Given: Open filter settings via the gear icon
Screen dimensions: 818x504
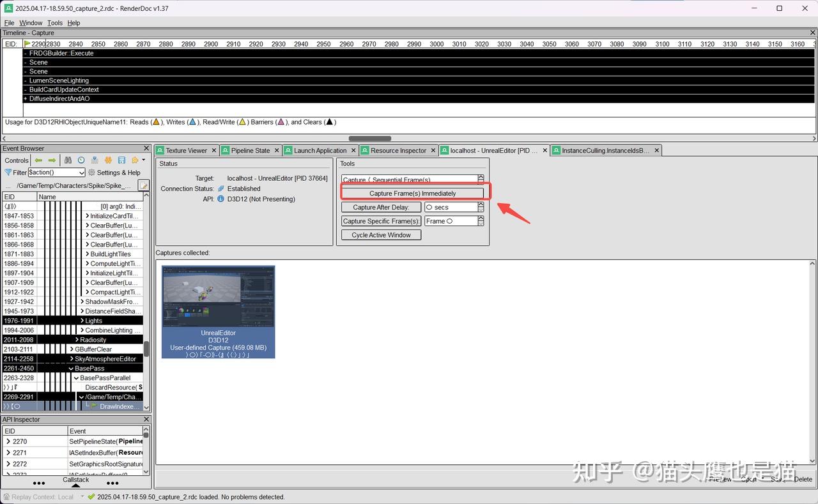Looking at the screenshot, I should 91,172.
